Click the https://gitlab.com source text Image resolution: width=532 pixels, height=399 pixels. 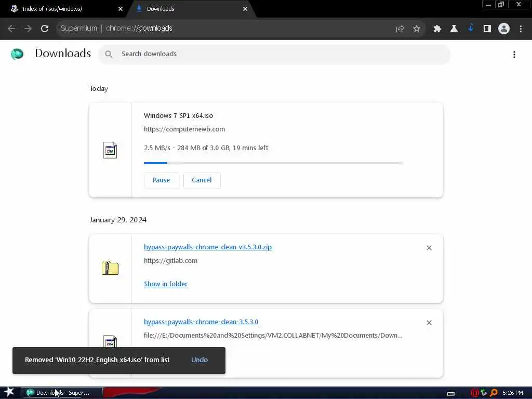pos(170,261)
